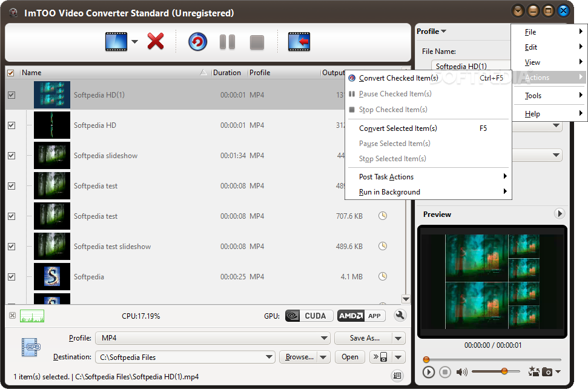Open the Browse dropdown arrow

[323, 357]
